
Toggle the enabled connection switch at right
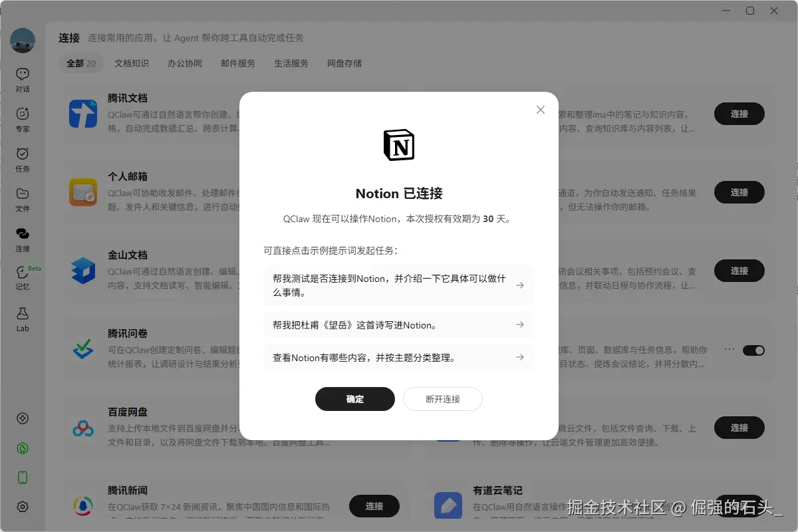[x=754, y=350]
